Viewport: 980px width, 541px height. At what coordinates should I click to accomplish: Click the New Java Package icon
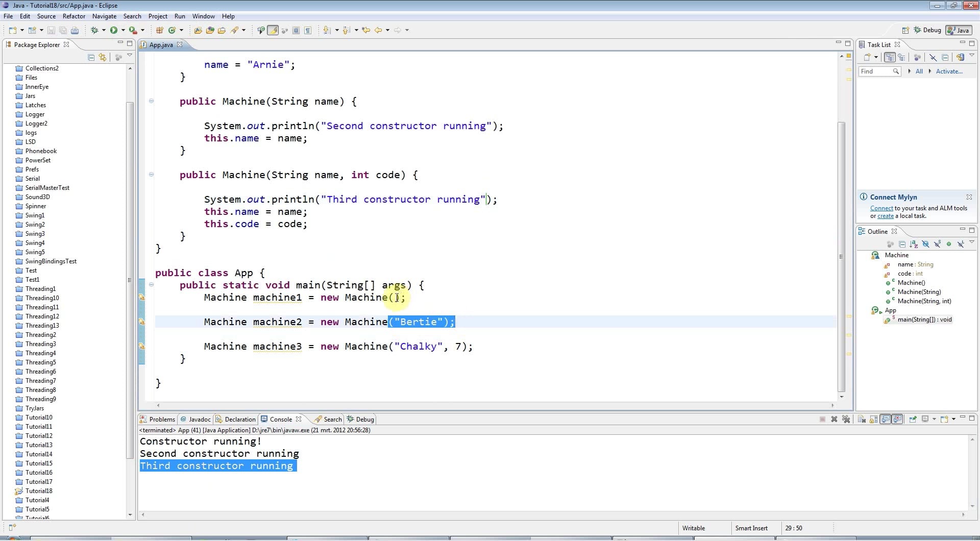click(160, 30)
